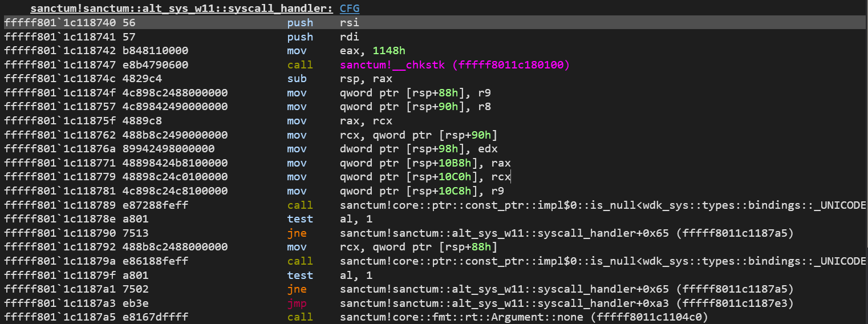Select address fffff801`1c118747
The image size is (868, 324).
(x=60, y=65)
